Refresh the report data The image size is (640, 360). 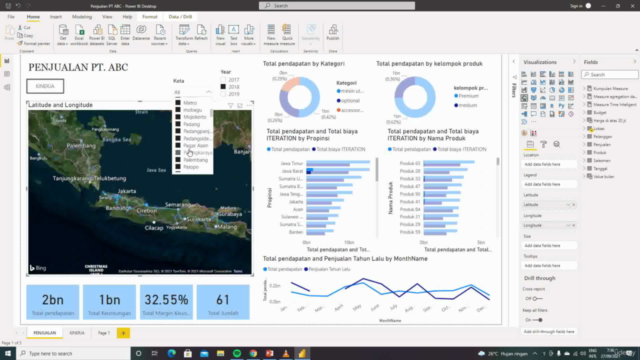pyautogui.click(x=201, y=33)
